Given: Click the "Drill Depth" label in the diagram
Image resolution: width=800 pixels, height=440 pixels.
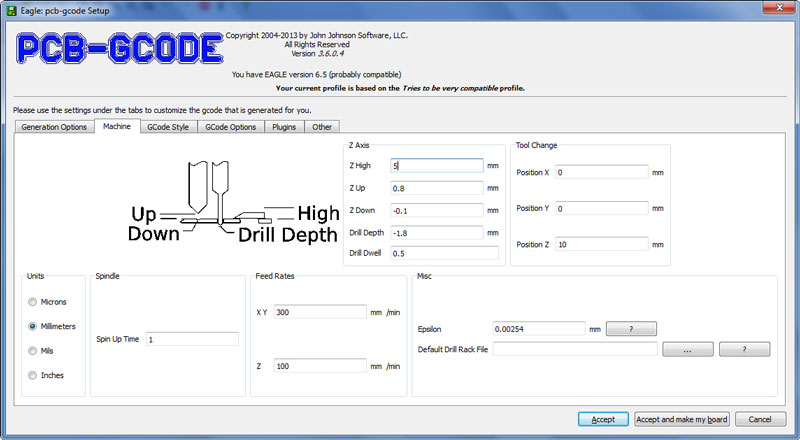Looking at the screenshot, I should pyautogui.click(x=288, y=235).
